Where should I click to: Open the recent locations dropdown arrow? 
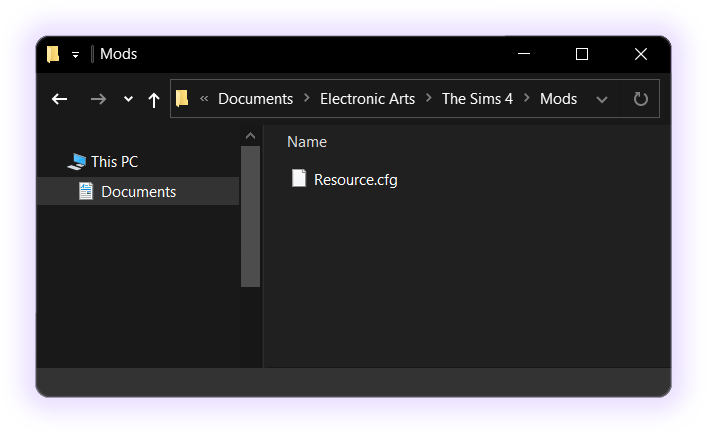click(129, 99)
